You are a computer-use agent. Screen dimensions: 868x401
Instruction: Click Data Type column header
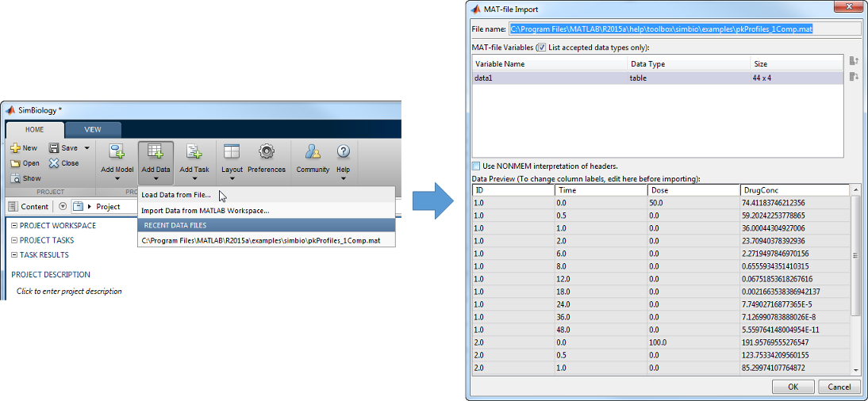[x=689, y=64]
